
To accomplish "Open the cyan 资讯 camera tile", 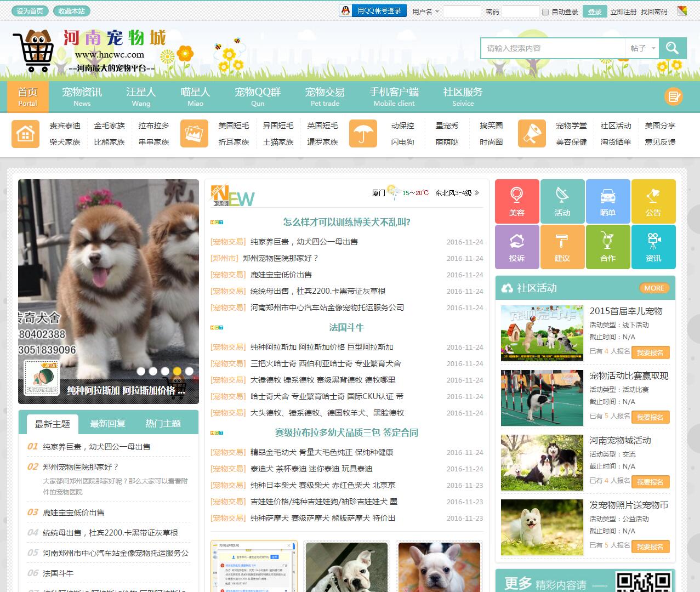I will click(x=653, y=247).
